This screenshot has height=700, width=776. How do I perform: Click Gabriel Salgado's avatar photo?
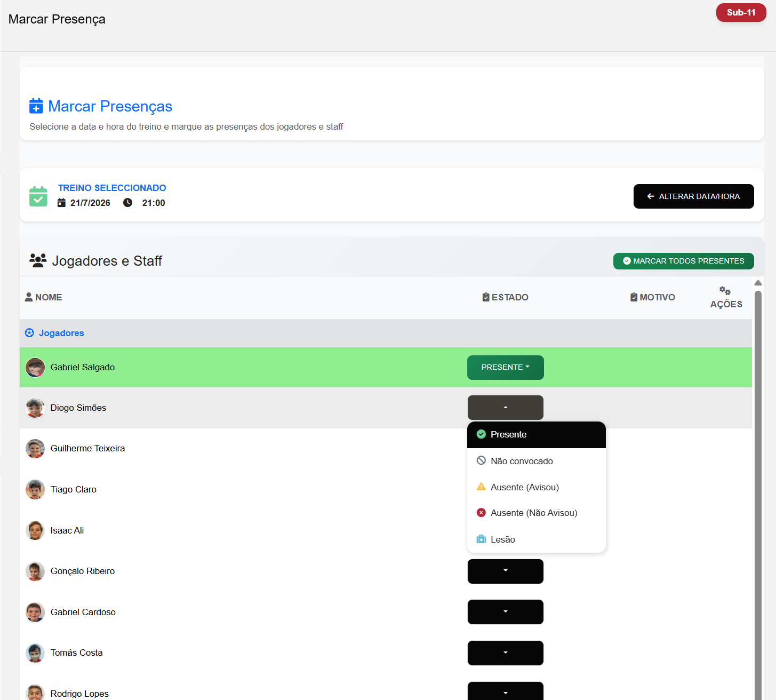point(35,368)
